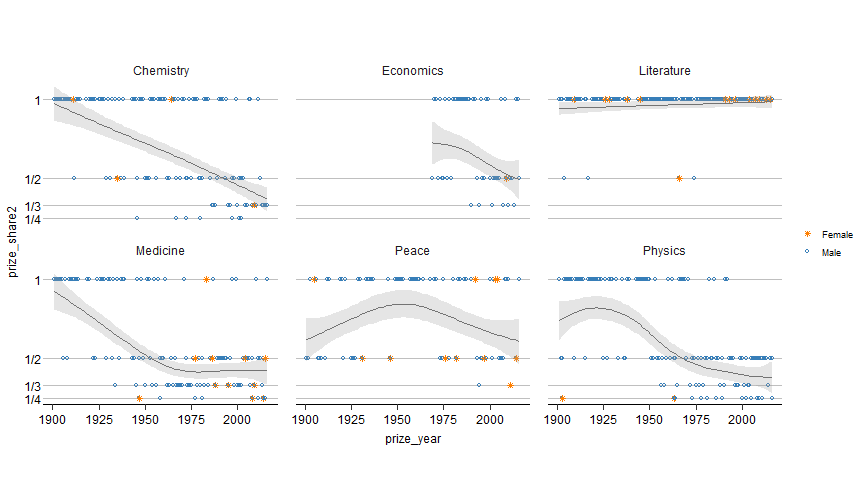Click the Peace panel title
Viewport: 864px width, 504px height.
[412, 250]
